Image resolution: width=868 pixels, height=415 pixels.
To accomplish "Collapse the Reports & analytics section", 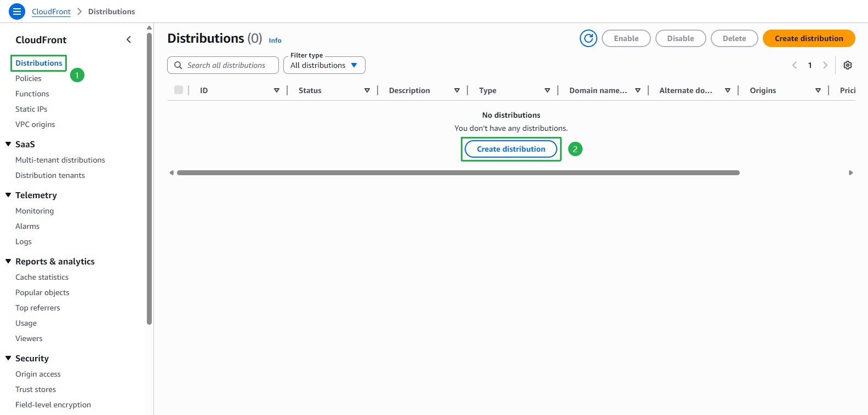I will 8,261.
